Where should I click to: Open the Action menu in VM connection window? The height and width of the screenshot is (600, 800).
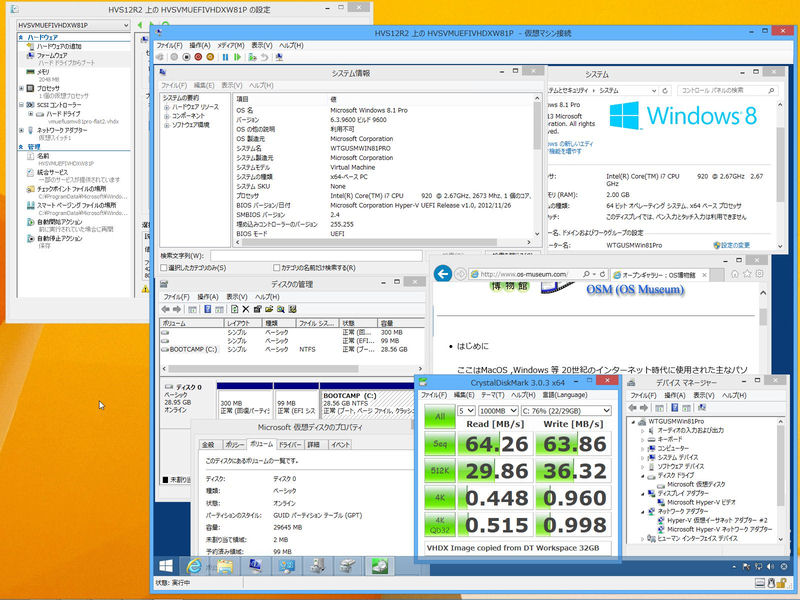199,45
